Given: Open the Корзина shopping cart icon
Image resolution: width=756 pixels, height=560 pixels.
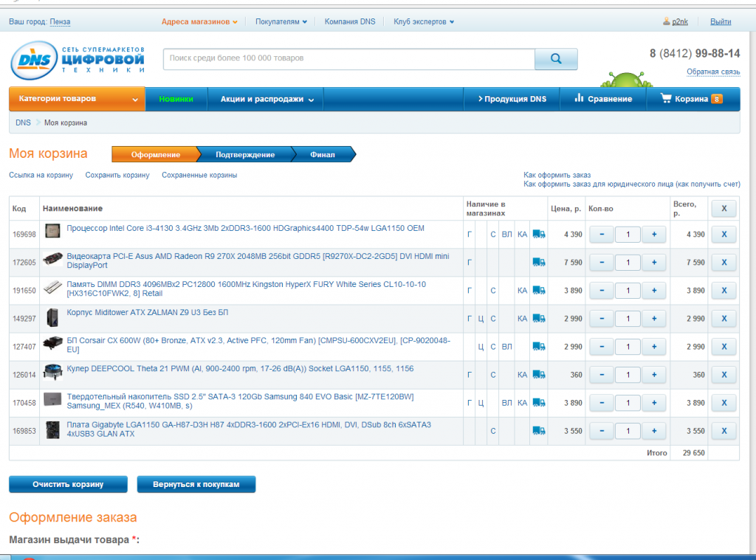Looking at the screenshot, I should pos(666,99).
